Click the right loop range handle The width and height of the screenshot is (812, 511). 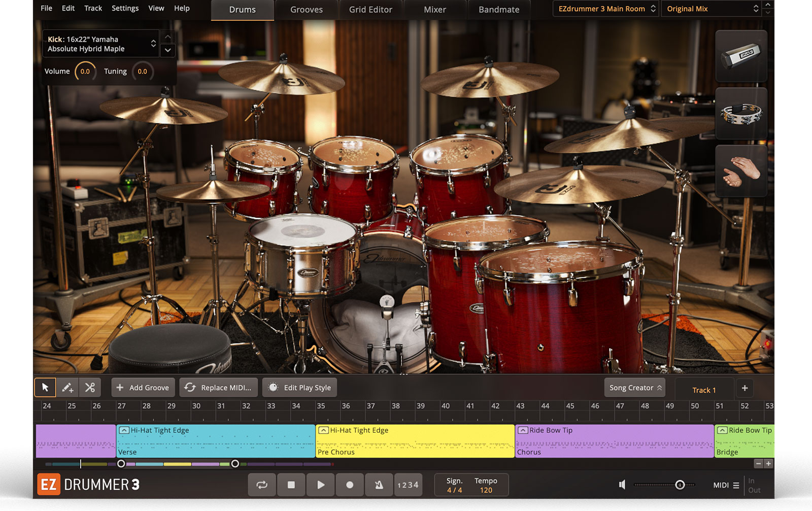point(235,464)
